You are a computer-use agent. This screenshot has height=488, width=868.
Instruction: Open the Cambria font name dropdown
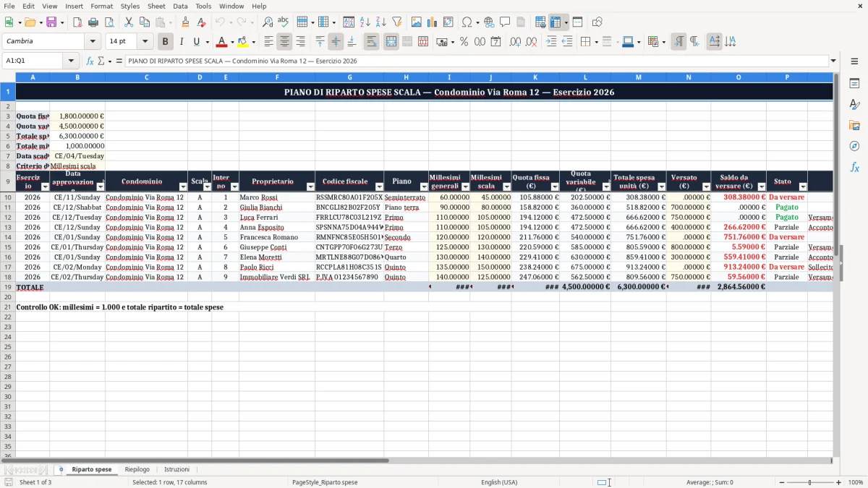93,42
